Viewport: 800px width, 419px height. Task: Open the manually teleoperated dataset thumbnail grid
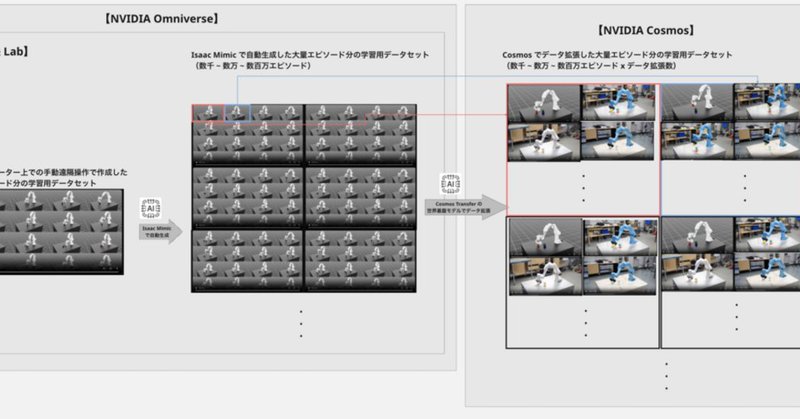(x=61, y=232)
